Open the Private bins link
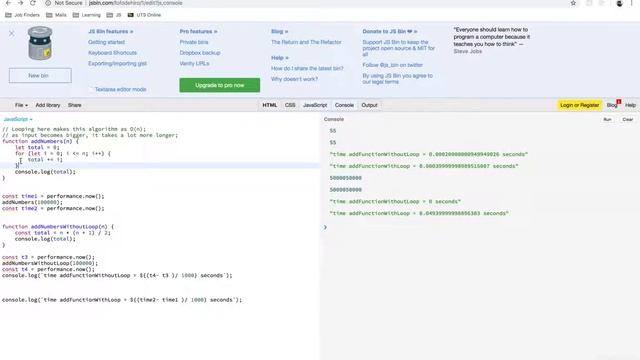Image resolution: width=640 pixels, height=360 pixels. (x=194, y=42)
